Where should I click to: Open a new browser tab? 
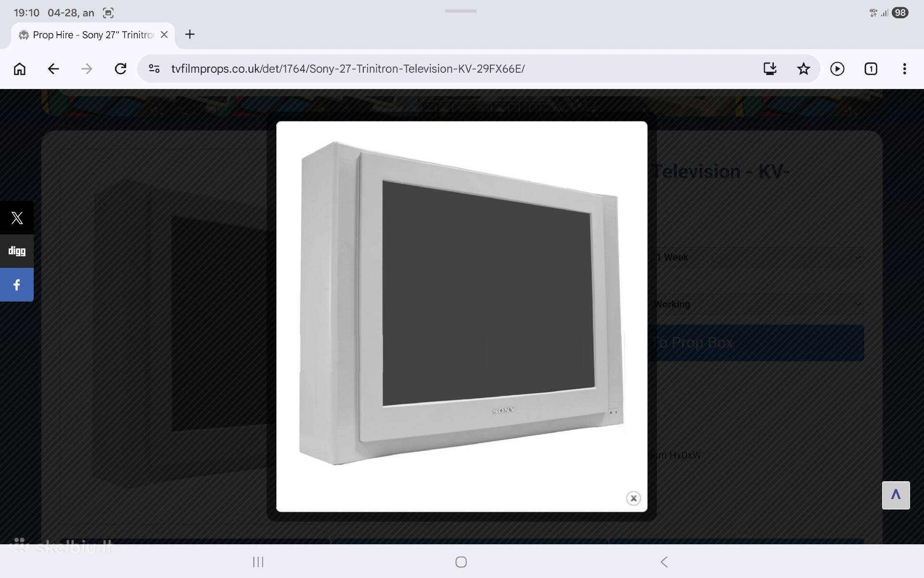(190, 35)
